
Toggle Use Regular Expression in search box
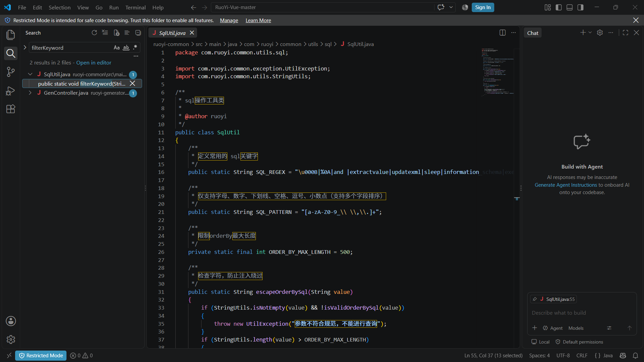[x=135, y=48]
